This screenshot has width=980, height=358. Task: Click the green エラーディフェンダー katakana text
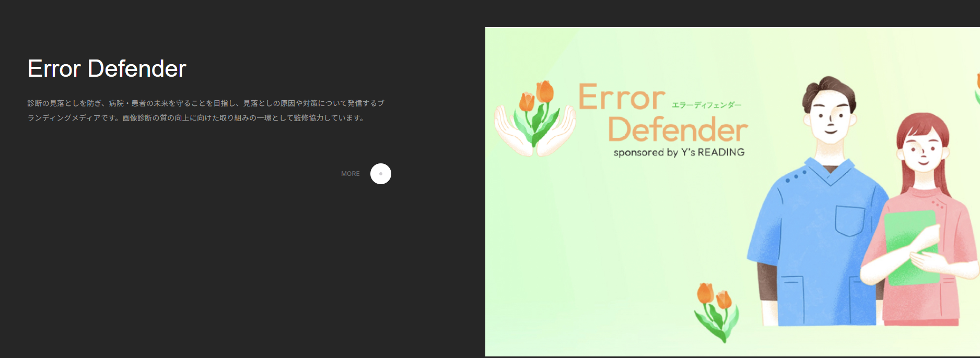(706, 105)
